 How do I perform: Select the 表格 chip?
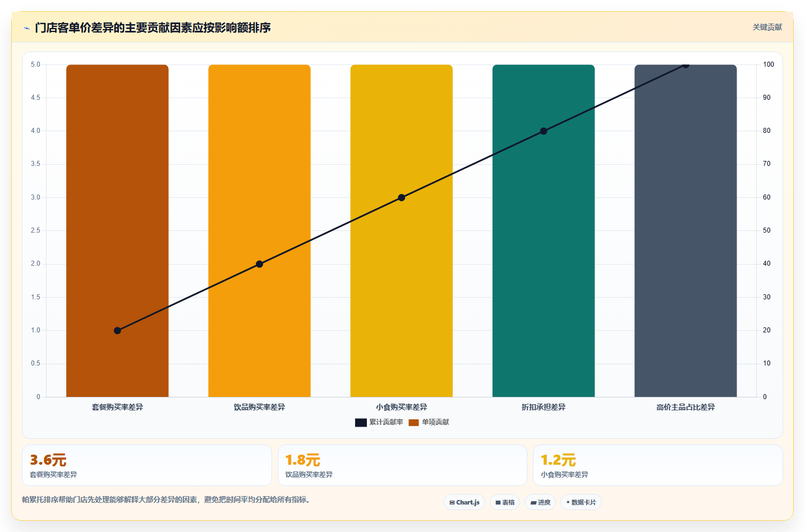click(505, 502)
